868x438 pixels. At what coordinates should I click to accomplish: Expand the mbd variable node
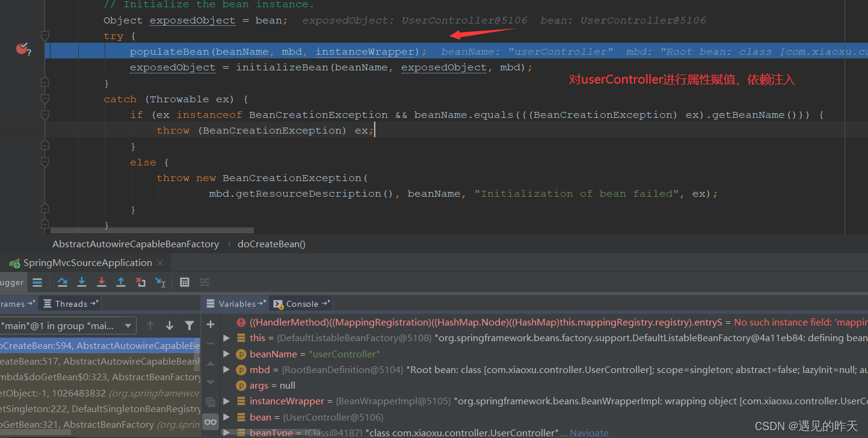(227, 369)
